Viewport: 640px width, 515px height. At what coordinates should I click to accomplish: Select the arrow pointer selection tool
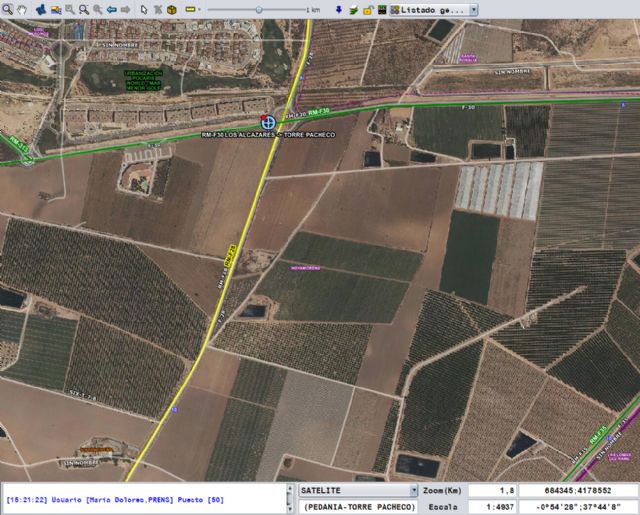coord(144,9)
